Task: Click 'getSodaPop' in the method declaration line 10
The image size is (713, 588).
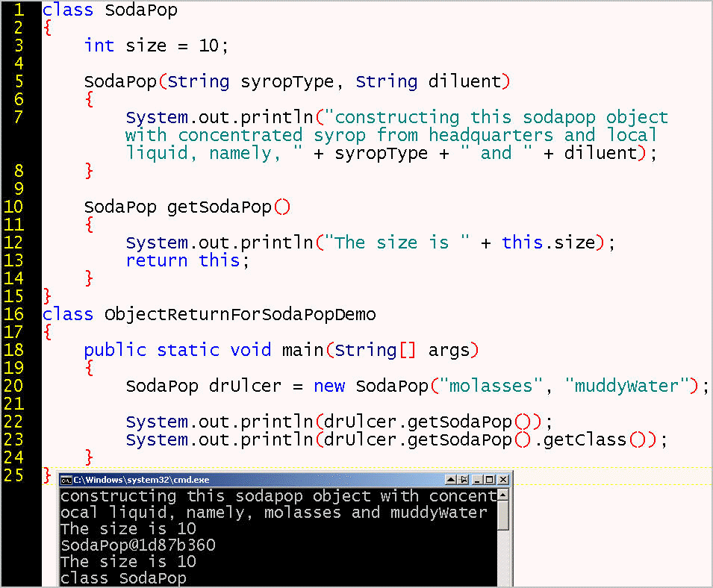Action: pos(219,207)
